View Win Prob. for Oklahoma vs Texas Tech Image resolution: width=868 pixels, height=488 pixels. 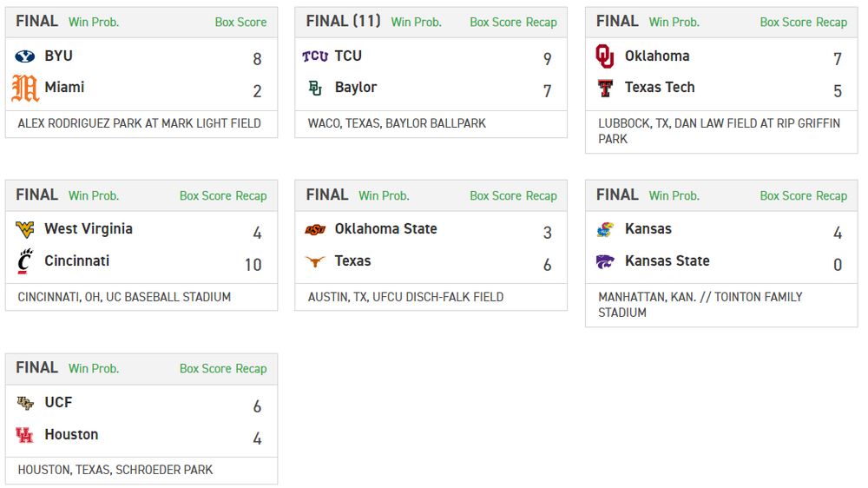tap(674, 23)
